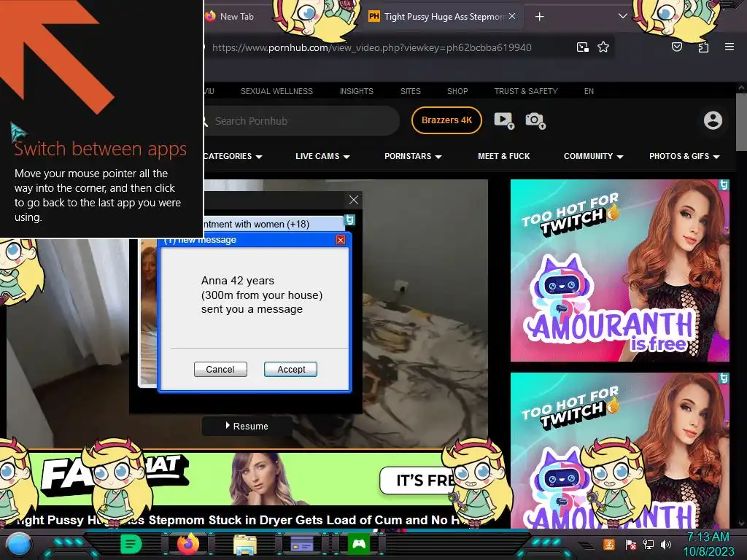Expand the list all tabs chevron
This screenshot has height=560, width=747.
pos(622,16)
